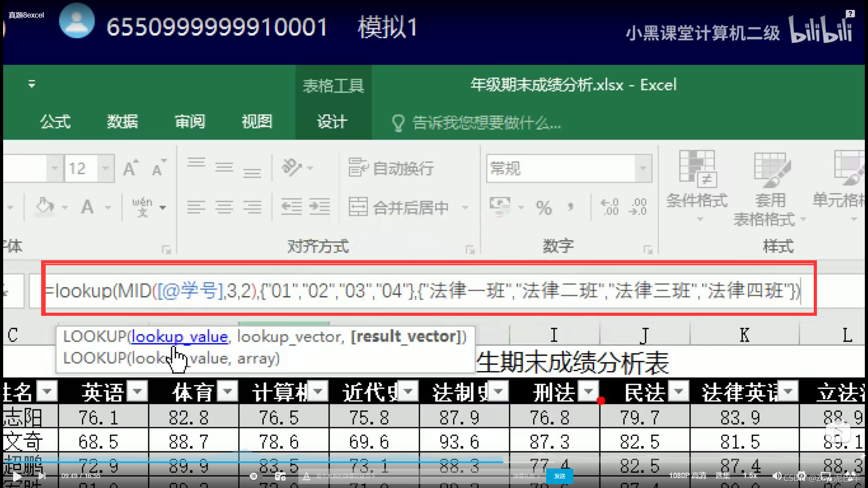The image size is (868, 488).
Task: Switch to the 数据 ribbon tab
Action: coord(123,122)
